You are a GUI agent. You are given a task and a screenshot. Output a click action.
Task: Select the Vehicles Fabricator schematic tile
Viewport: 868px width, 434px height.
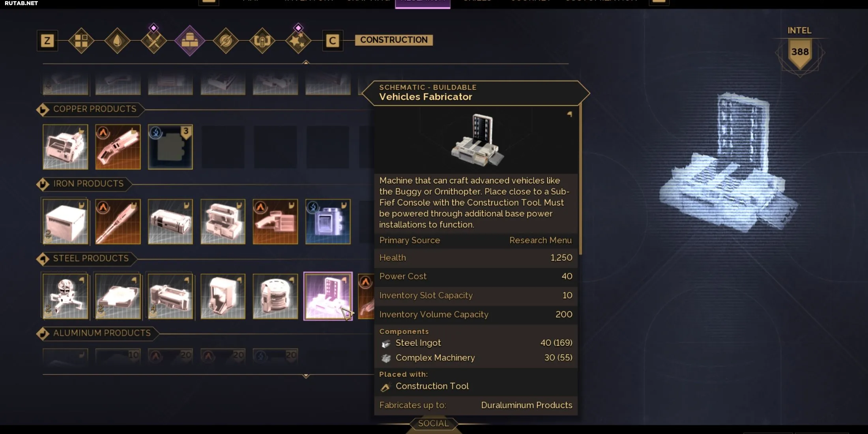(328, 296)
